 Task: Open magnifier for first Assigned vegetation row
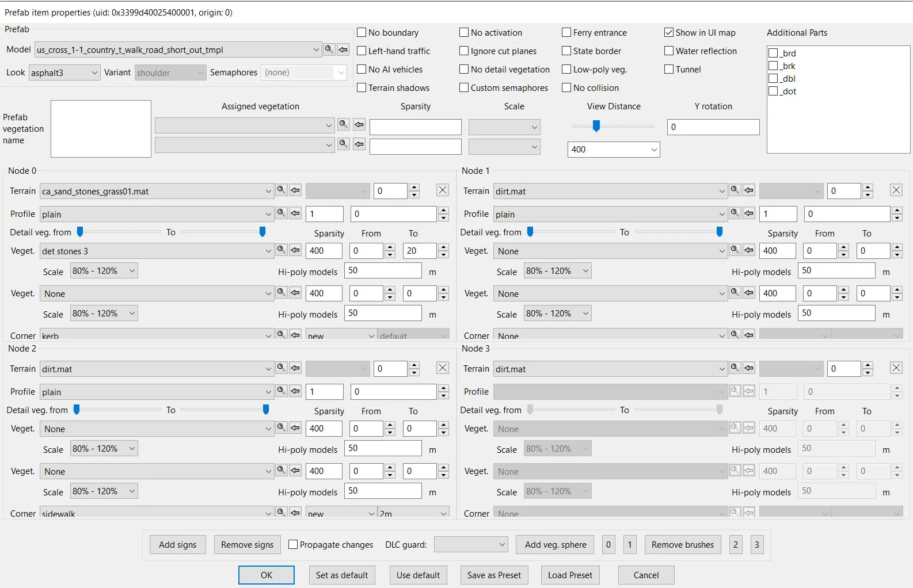pos(344,124)
